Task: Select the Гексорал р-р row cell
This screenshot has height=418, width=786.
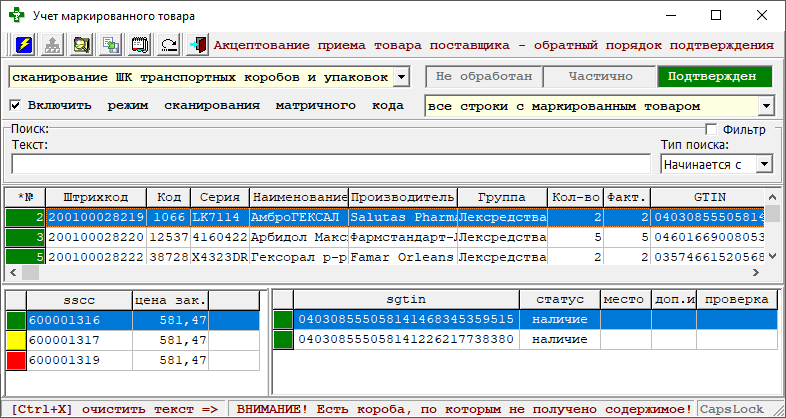Action: point(299,257)
